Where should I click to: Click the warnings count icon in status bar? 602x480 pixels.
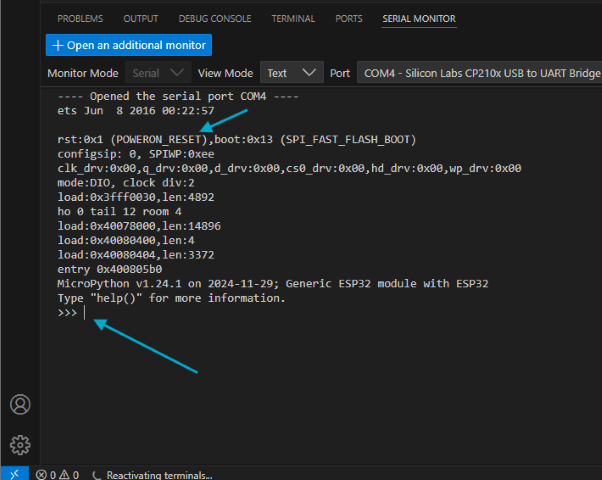pyautogui.click(x=64, y=475)
